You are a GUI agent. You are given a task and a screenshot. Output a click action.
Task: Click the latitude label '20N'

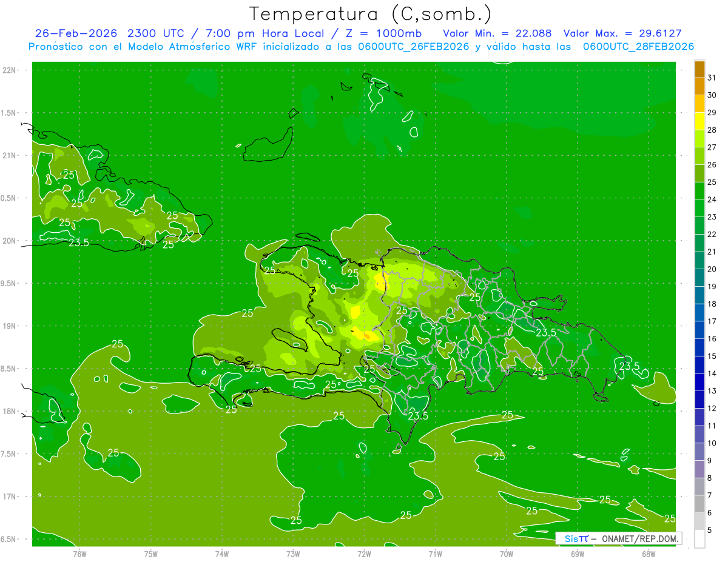coord(9,241)
